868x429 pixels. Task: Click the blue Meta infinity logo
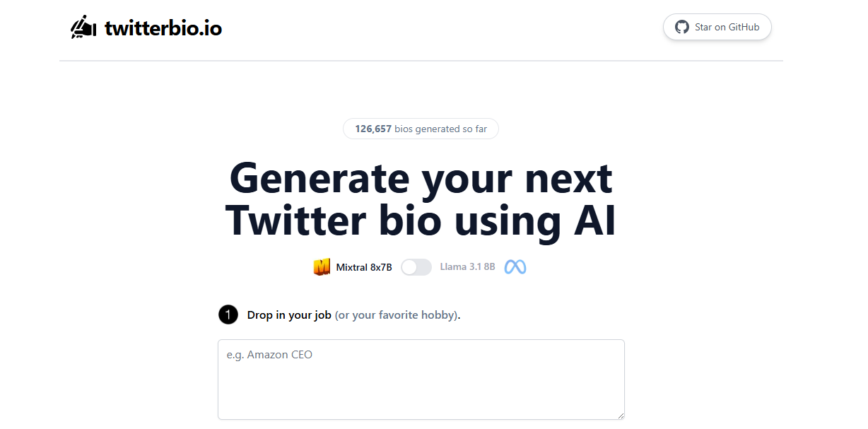pos(515,267)
